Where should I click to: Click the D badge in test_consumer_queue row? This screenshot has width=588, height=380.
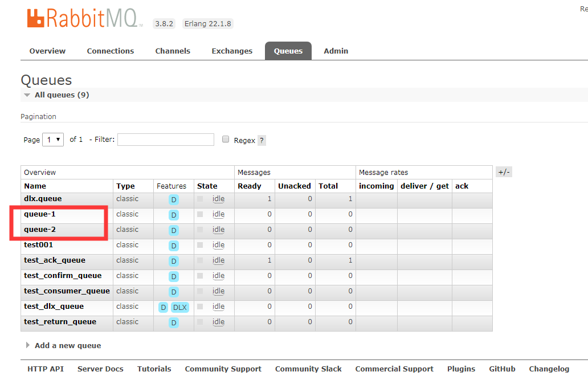pos(174,292)
